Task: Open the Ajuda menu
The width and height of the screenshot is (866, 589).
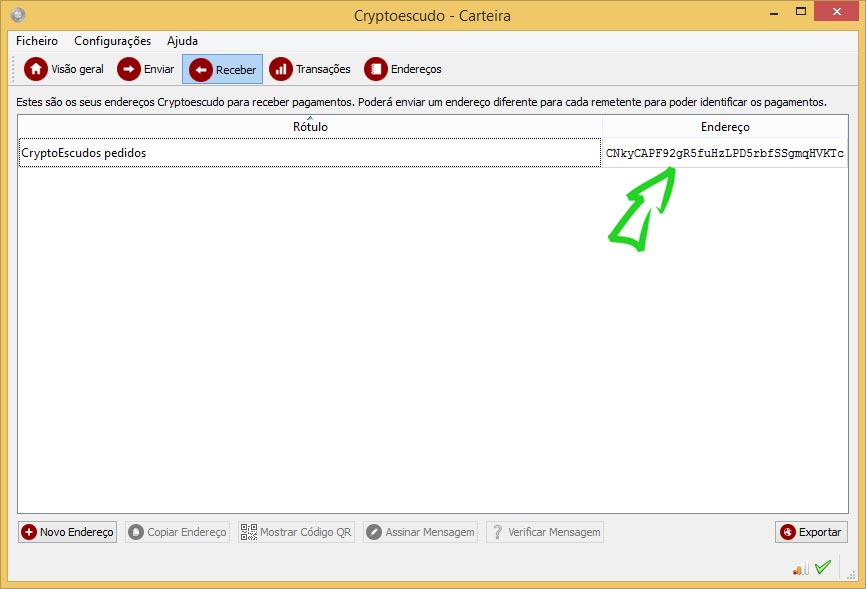Action: 182,41
